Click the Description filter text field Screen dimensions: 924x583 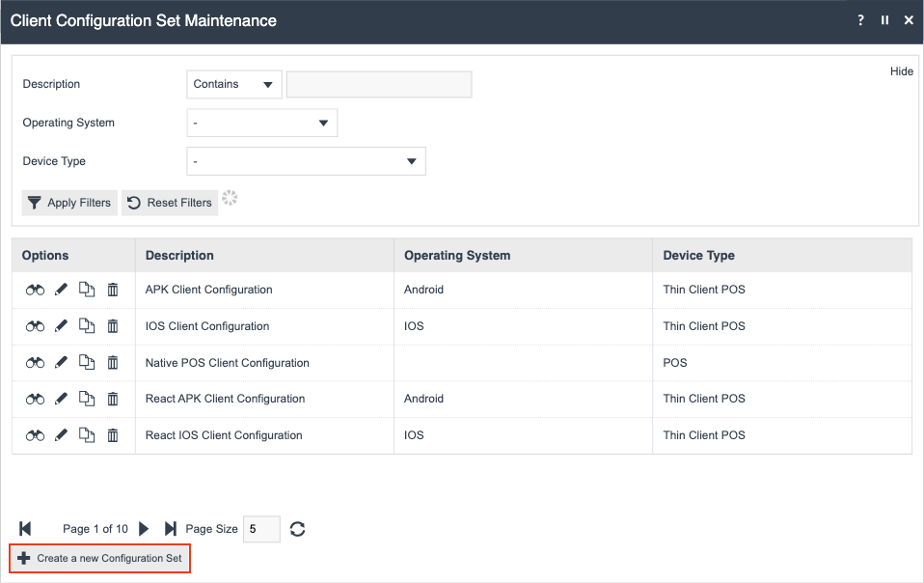coord(379,85)
